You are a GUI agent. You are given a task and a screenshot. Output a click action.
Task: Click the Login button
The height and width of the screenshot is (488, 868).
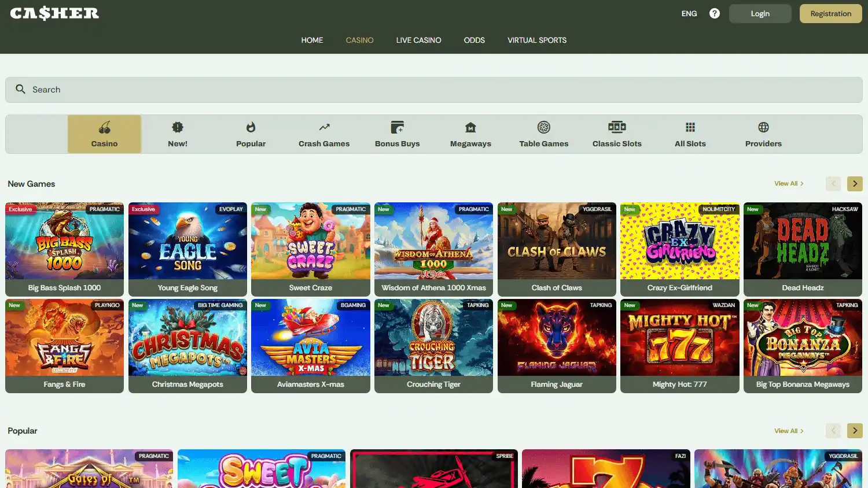pyautogui.click(x=760, y=13)
